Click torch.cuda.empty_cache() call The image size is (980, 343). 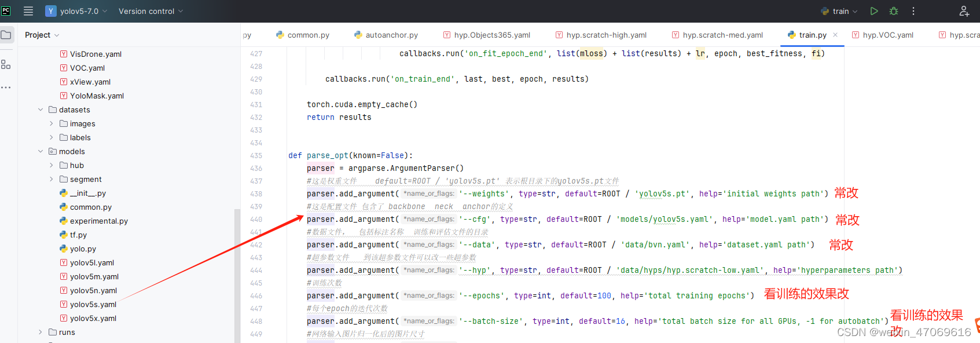pos(362,104)
